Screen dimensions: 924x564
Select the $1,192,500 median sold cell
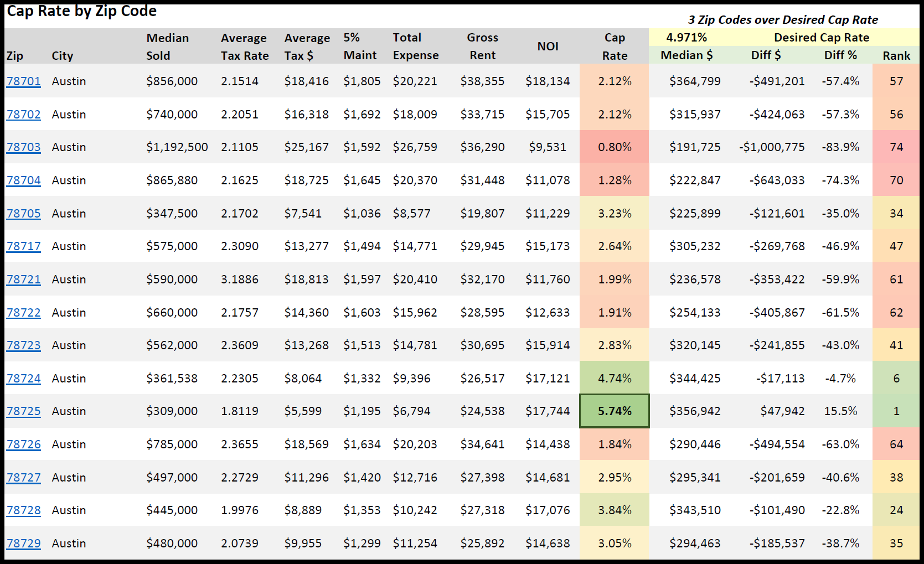click(177, 147)
